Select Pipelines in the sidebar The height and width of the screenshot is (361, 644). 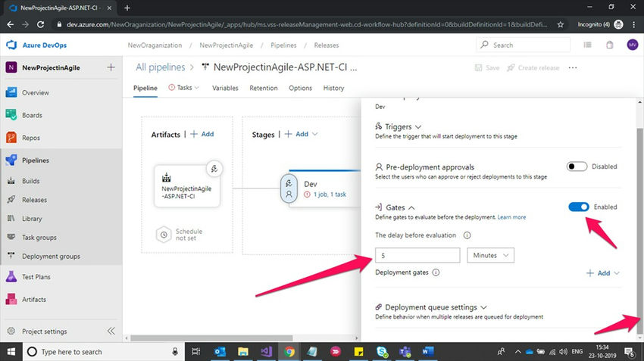tap(36, 160)
